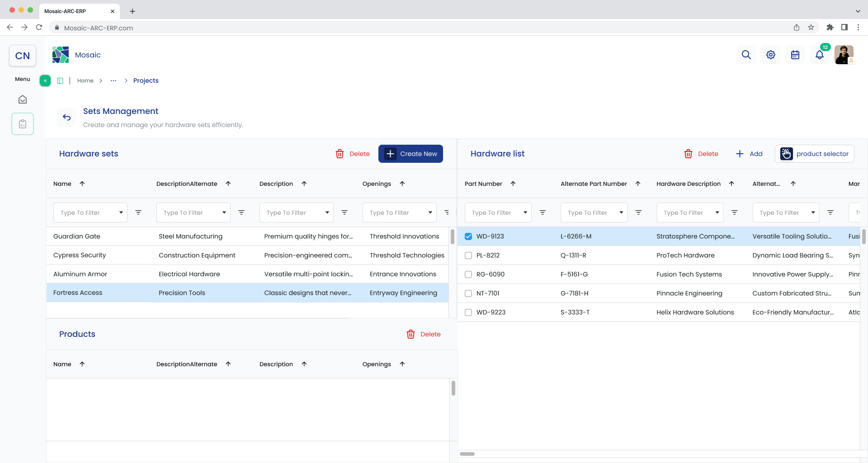The width and height of the screenshot is (868, 463).
Task: Click Hardware list horizontal scrollbar thumb
Action: click(467, 454)
